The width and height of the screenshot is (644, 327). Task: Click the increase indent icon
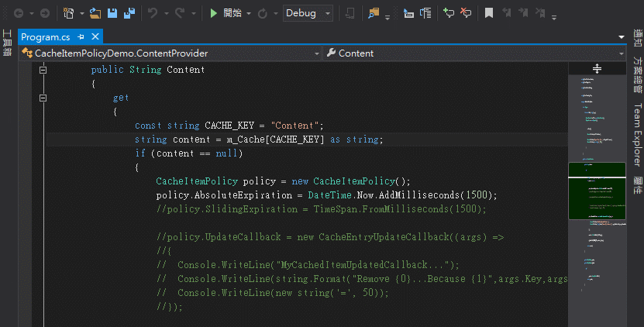click(x=425, y=13)
